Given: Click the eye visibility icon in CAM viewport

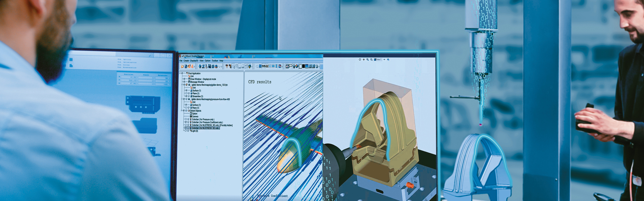Looking at the screenshot, I should pos(384,60).
